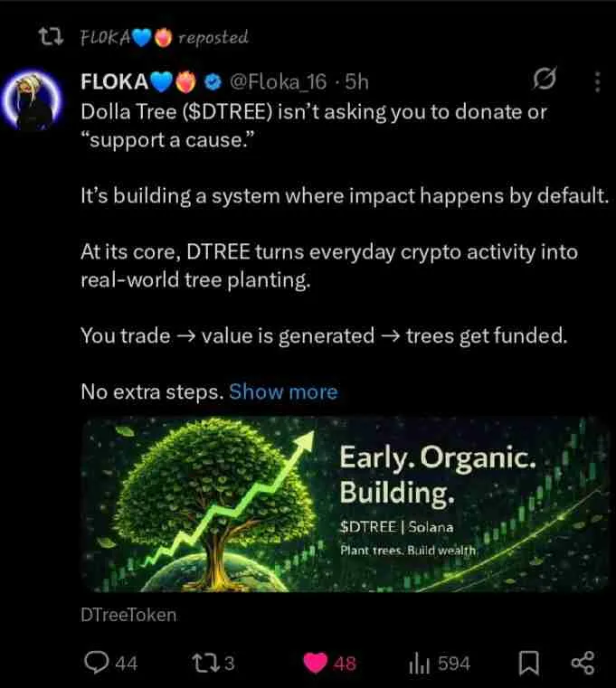Open the share icon options
The width and height of the screenshot is (616, 688).
coord(583,664)
